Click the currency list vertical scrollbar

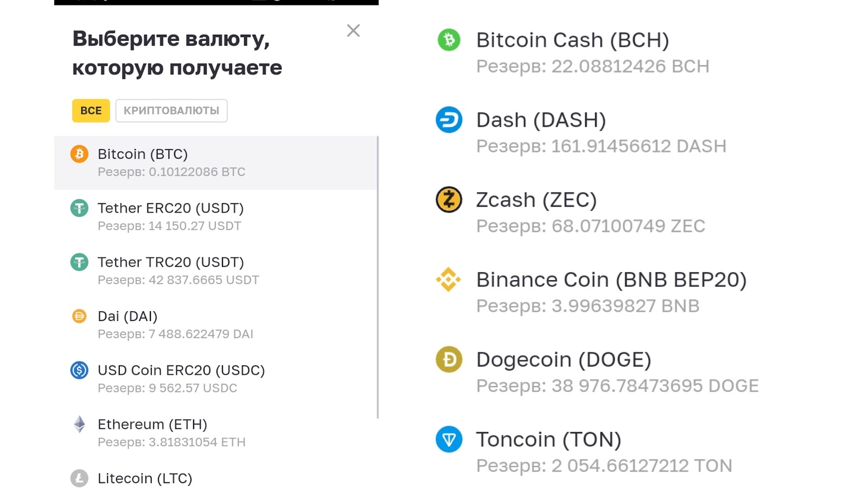[x=378, y=277]
